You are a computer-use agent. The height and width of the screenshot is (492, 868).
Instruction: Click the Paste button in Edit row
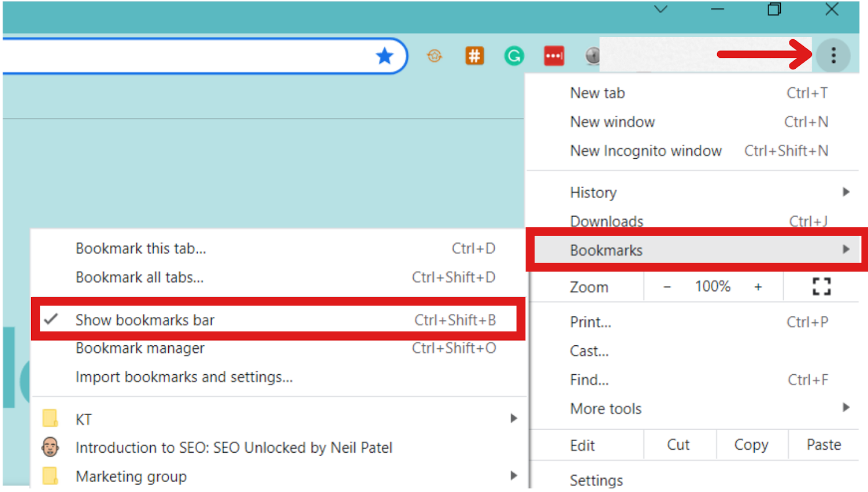click(824, 445)
